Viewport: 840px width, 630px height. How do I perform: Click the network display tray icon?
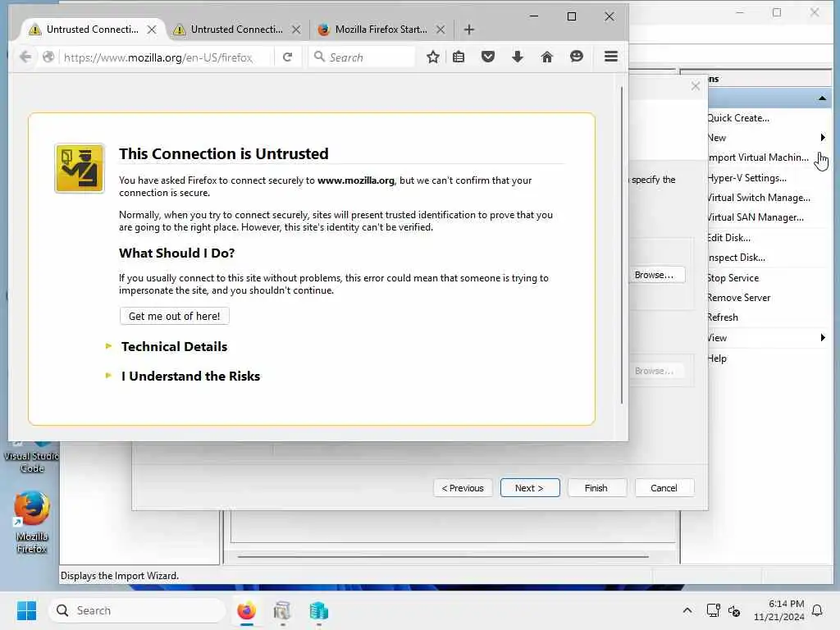click(714, 610)
